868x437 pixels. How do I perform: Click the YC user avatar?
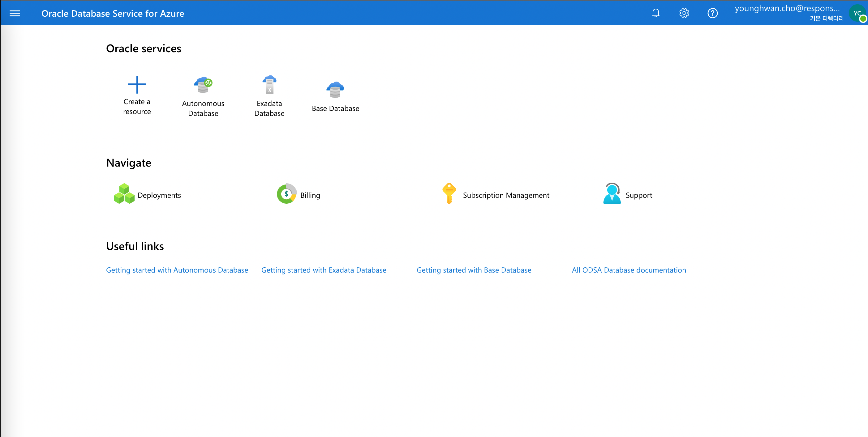(858, 14)
